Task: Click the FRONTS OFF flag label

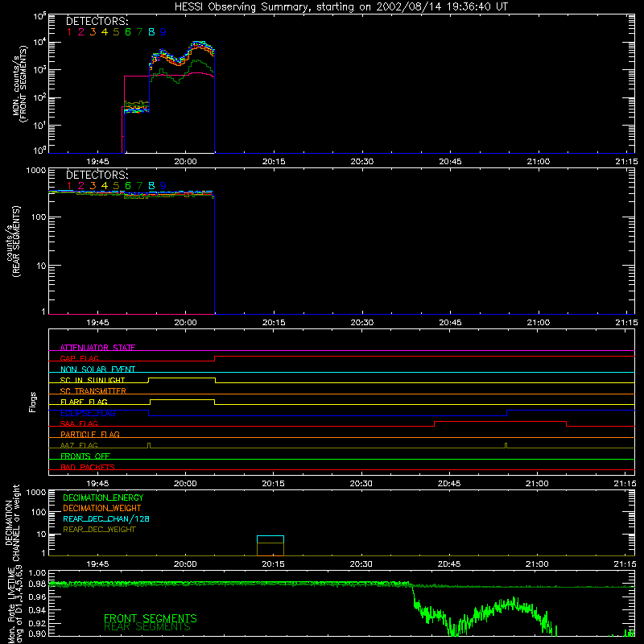Action: (x=85, y=456)
